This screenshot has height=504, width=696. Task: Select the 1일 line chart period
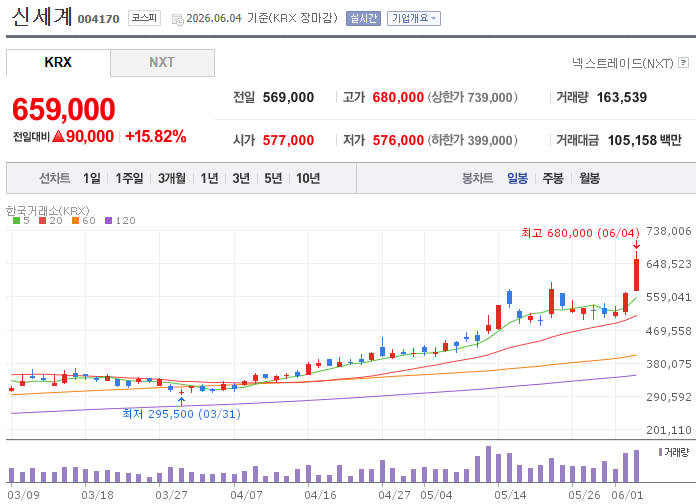click(92, 178)
